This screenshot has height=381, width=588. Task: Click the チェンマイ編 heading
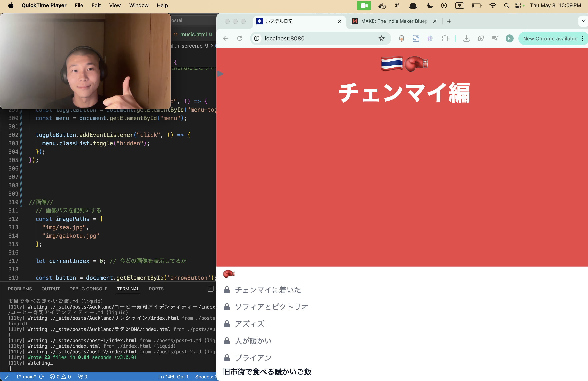(x=404, y=93)
